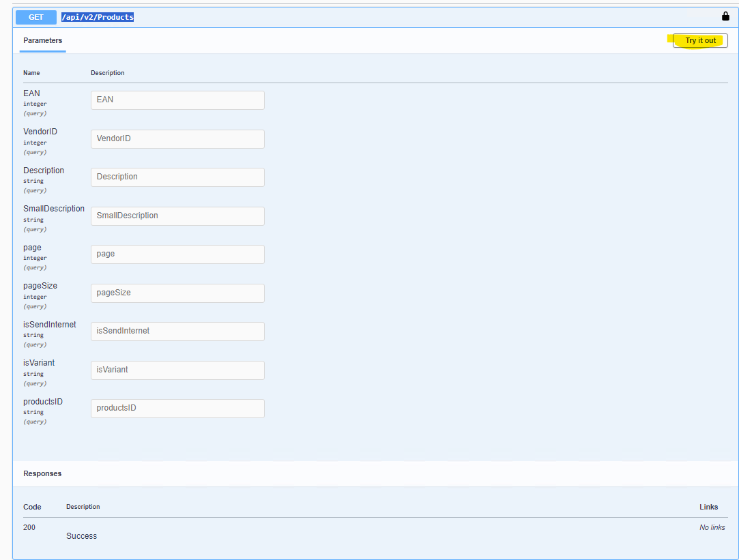
Task: Focus the page parameter field
Action: click(177, 254)
